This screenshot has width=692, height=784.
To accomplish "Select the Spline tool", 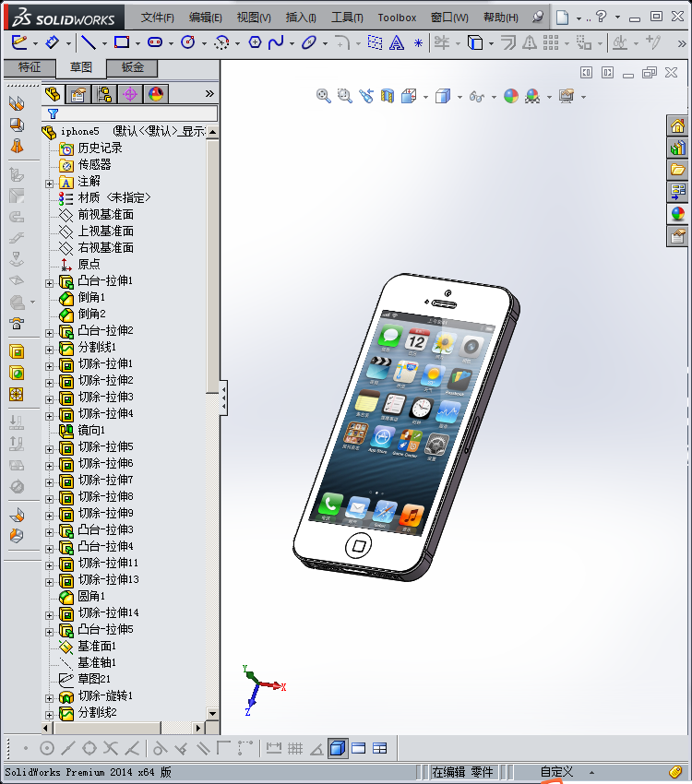I will 276,42.
